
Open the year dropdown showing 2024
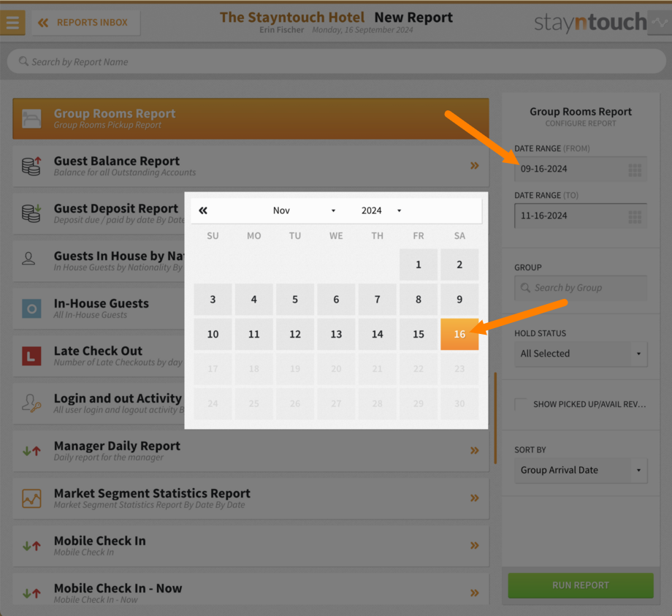tap(381, 210)
